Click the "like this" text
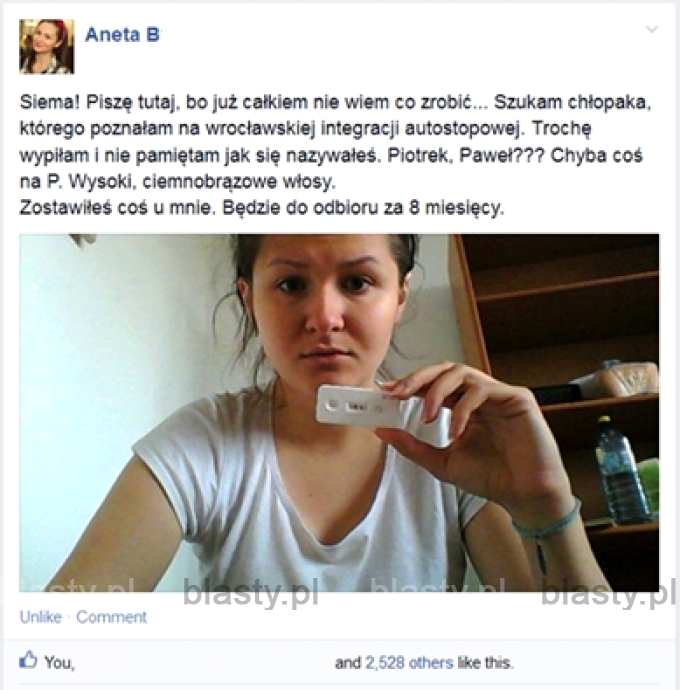 485,663
